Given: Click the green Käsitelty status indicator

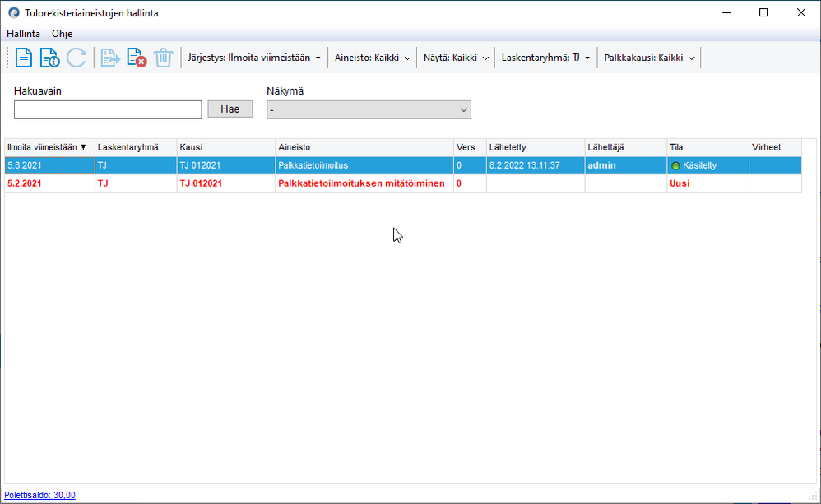Looking at the screenshot, I should [x=675, y=166].
